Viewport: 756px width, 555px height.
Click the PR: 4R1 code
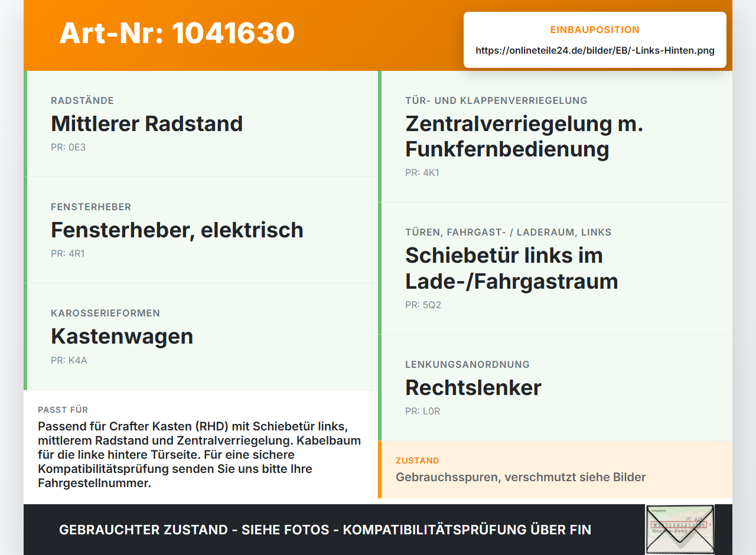(68, 254)
